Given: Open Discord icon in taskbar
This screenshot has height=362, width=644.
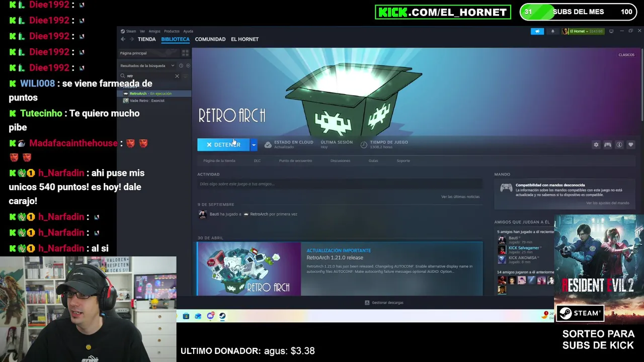Looking at the screenshot, I should click(x=210, y=316).
